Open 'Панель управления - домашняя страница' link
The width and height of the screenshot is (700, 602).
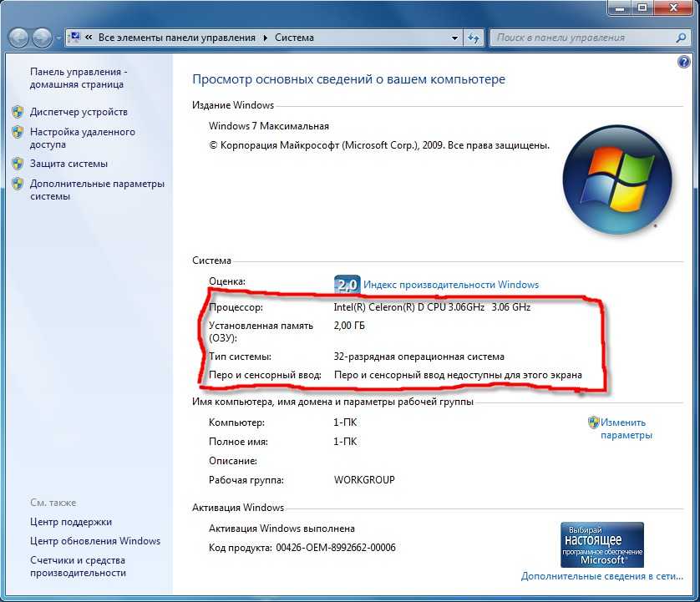coord(79,78)
